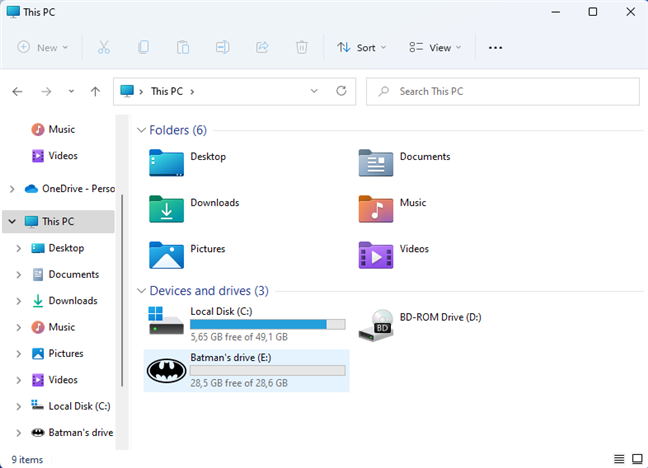Select the Downloads folder icon in main pane

pos(166,209)
